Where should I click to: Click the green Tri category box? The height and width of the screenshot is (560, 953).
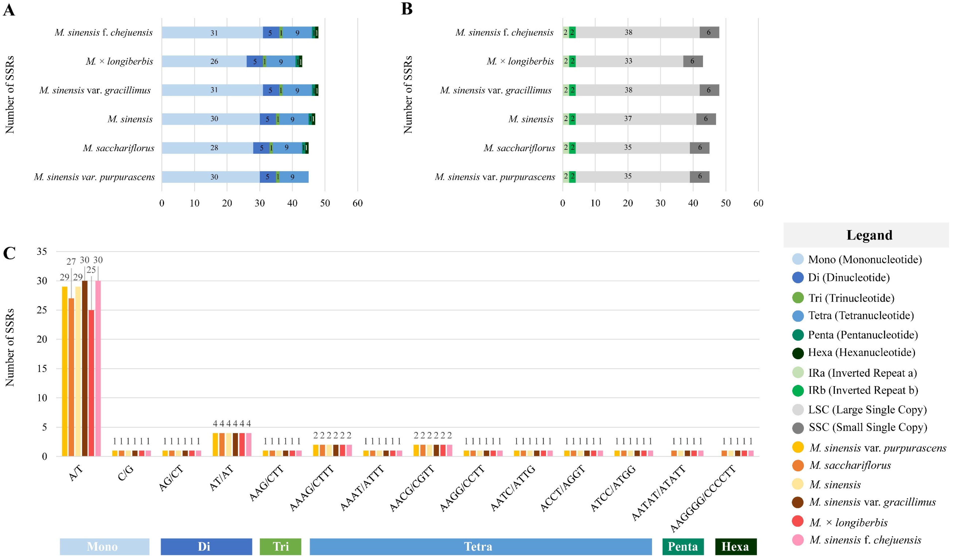[x=280, y=546]
